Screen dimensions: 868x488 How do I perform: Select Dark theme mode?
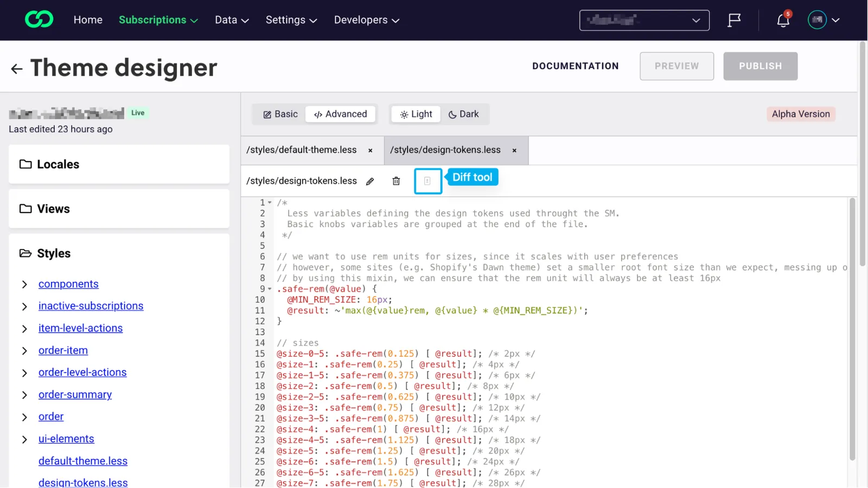pyautogui.click(x=463, y=114)
